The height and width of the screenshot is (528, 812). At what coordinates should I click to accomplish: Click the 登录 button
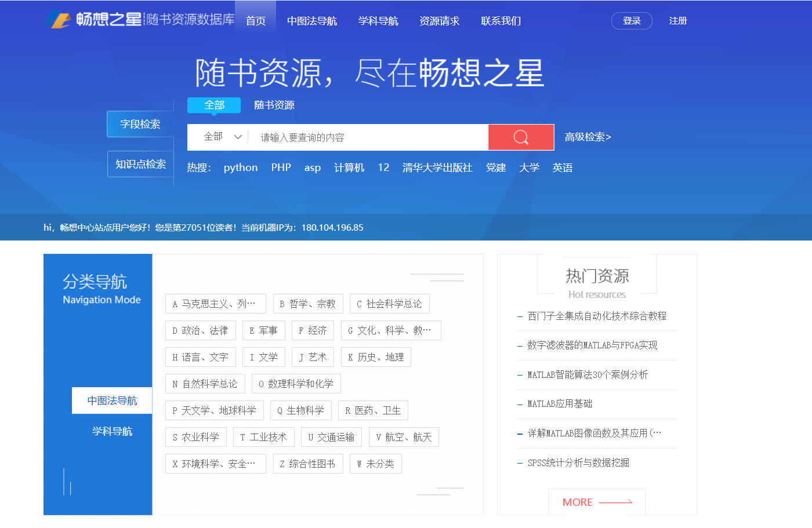(632, 21)
